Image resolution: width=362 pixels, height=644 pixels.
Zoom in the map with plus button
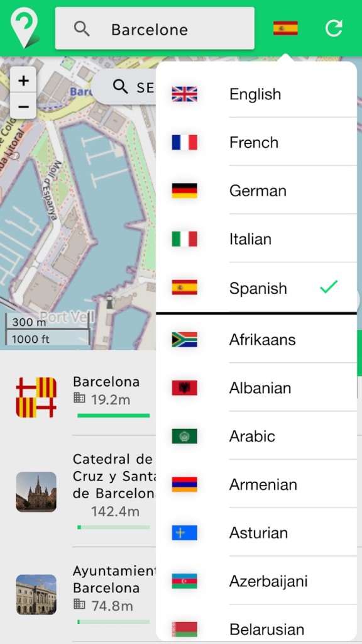(x=23, y=80)
